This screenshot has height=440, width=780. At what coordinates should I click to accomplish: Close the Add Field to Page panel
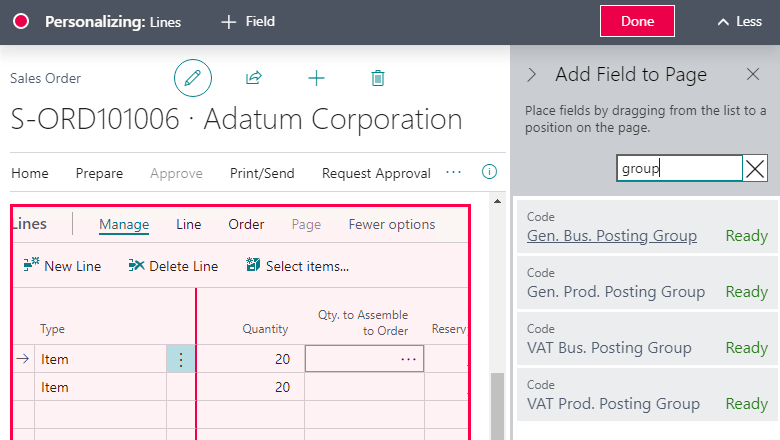753,74
